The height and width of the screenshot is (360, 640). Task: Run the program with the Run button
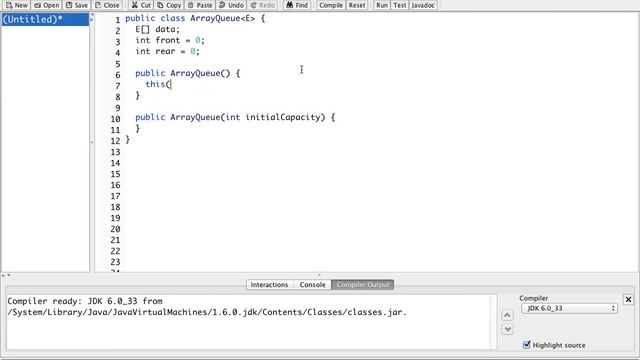tap(382, 5)
